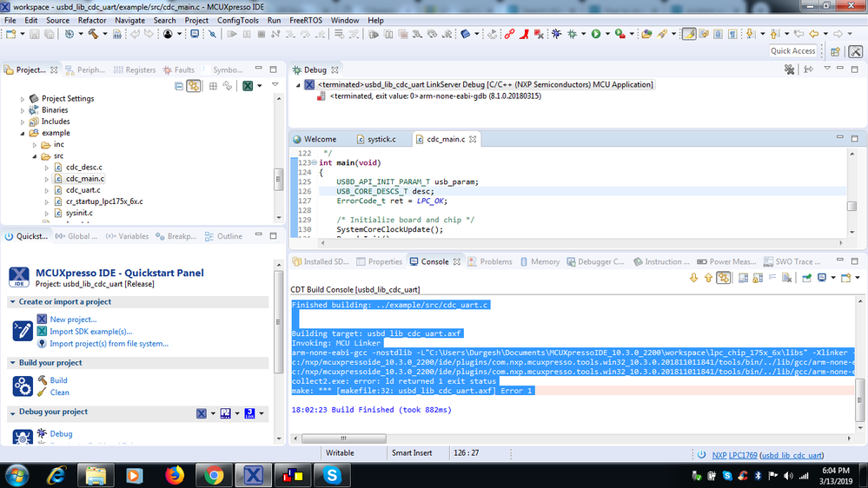Click the Debug link in Quickstart
Screen dimensions: 868x488
click(61, 434)
